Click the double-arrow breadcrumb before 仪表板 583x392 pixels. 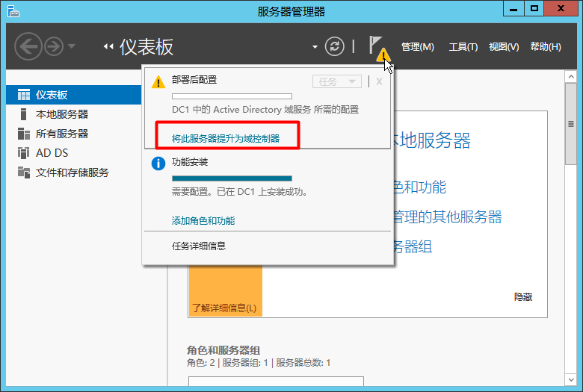pos(108,46)
